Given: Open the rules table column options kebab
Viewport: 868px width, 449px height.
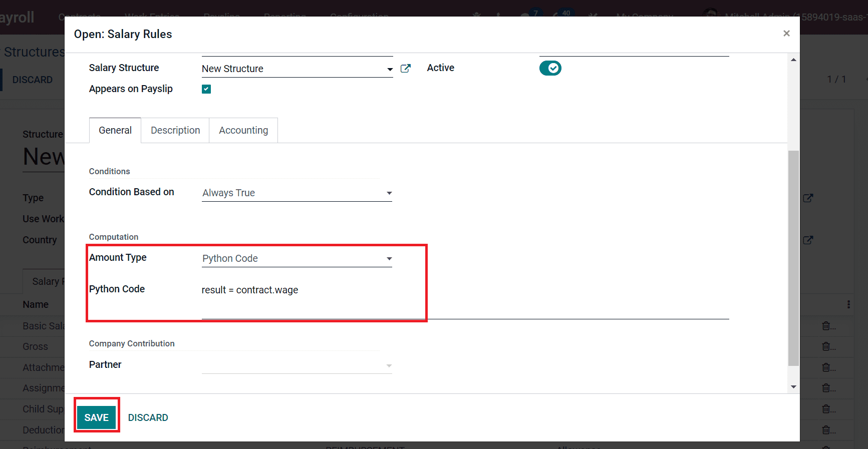Looking at the screenshot, I should 848,304.
